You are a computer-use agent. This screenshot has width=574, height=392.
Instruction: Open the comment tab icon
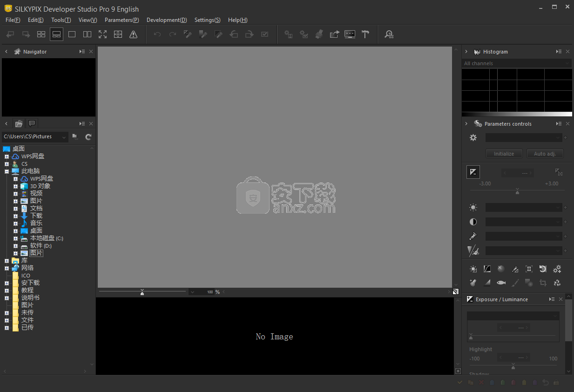click(32, 123)
